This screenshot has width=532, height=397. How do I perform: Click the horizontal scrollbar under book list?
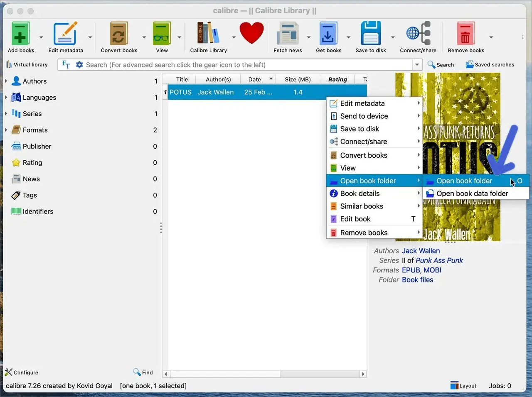pyautogui.click(x=224, y=374)
